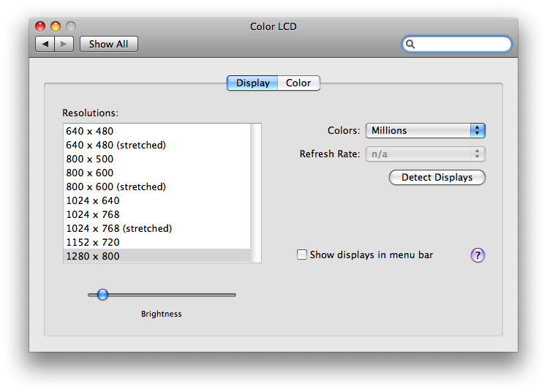547x392 pixels.
Task: Click the Show All button
Action: point(109,45)
